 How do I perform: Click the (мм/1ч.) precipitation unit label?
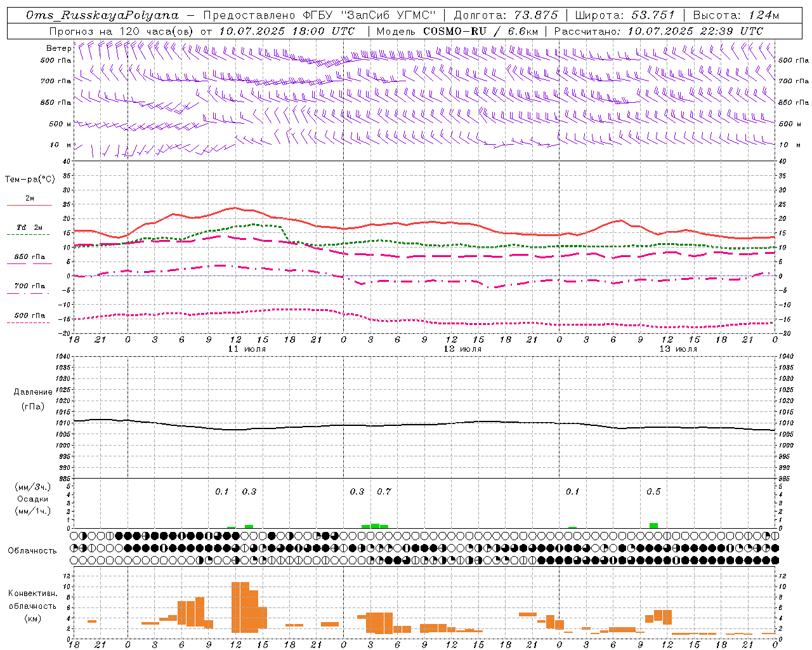click(x=32, y=511)
